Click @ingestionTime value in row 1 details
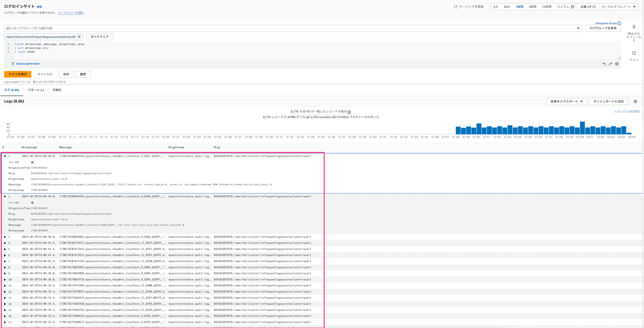 (39, 168)
